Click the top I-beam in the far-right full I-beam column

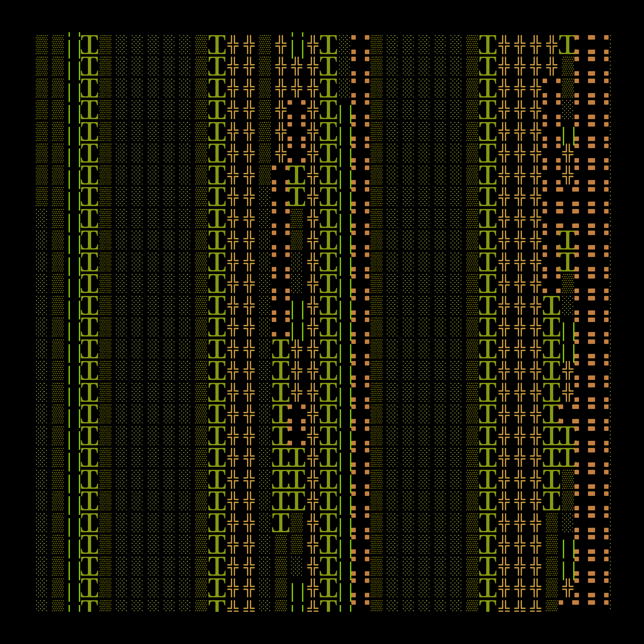(488, 45)
